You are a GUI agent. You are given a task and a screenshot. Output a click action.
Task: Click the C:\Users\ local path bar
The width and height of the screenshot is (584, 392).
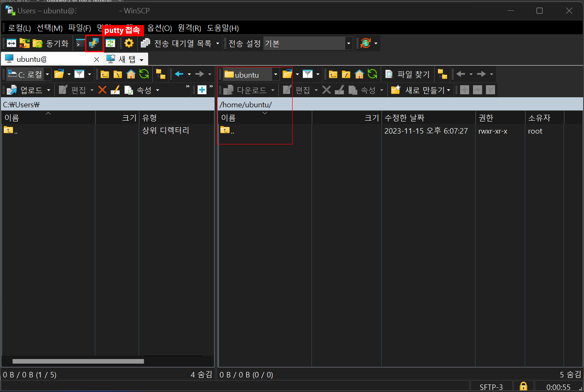tap(108, 104)
